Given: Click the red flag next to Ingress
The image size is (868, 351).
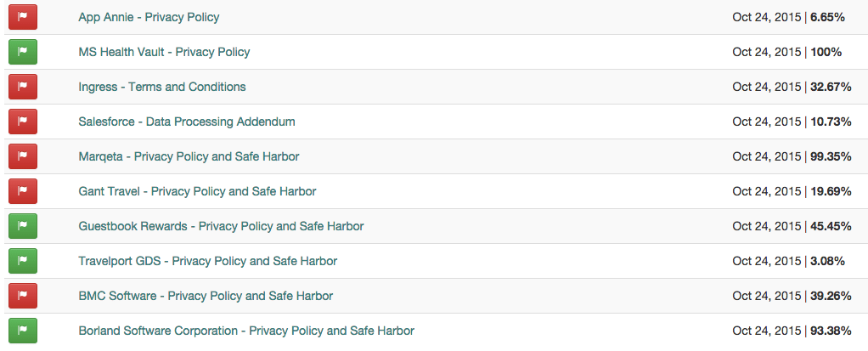Looking at the screenshot, I should click(x=23, y=87).
